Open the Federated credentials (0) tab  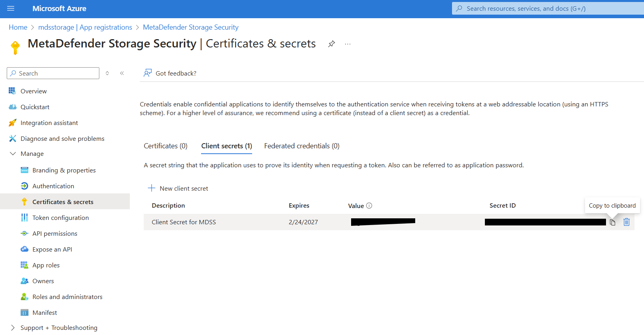[302, 146]
